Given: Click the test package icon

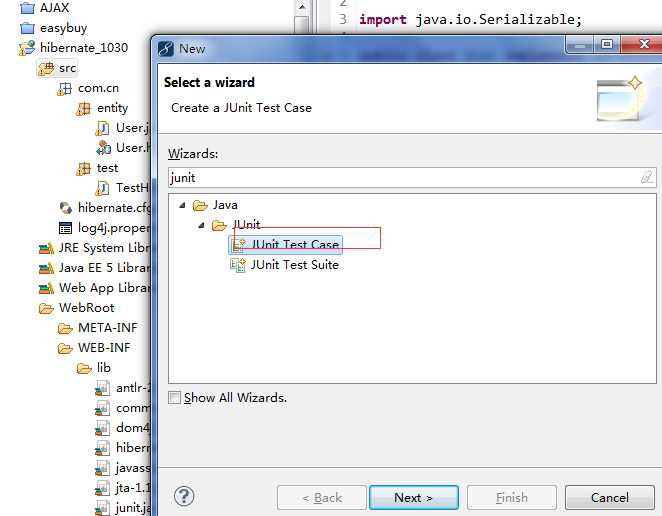Looking at the screenshot, I should click(84, 168).
